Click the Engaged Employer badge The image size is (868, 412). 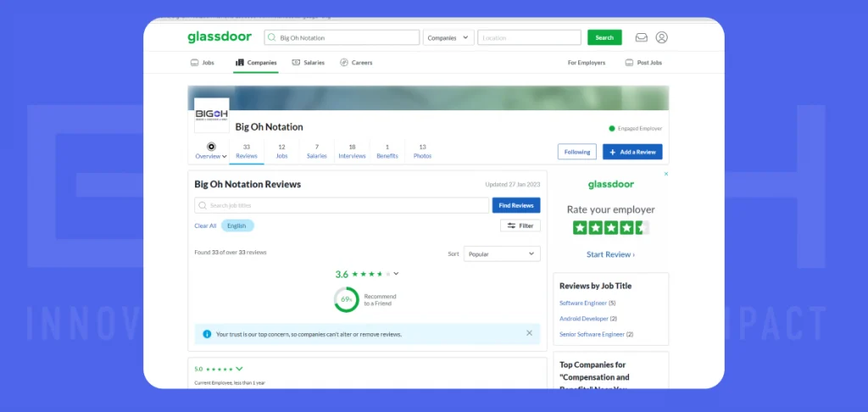(636, 129)
